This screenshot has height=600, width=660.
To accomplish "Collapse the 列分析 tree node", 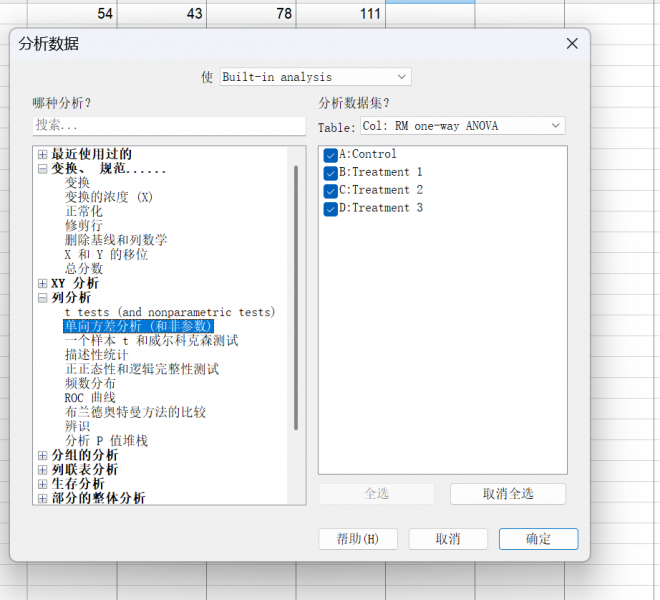I will click(42, 298).
